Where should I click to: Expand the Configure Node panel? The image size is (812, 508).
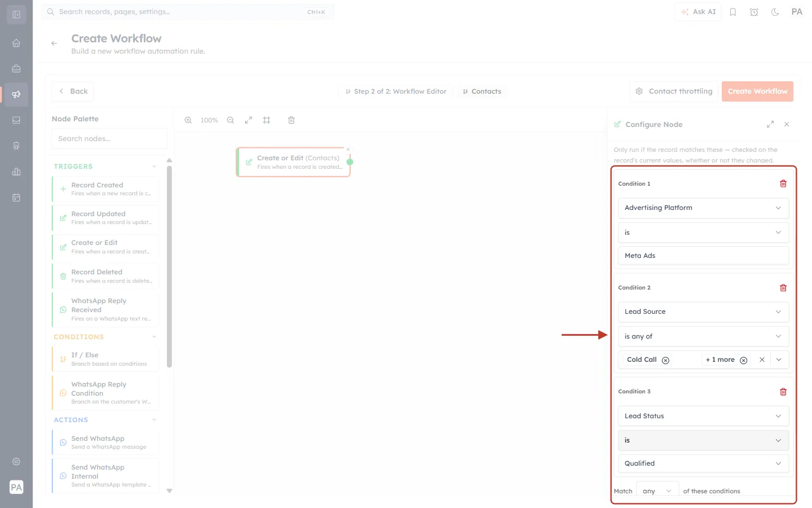coord(770,124)
